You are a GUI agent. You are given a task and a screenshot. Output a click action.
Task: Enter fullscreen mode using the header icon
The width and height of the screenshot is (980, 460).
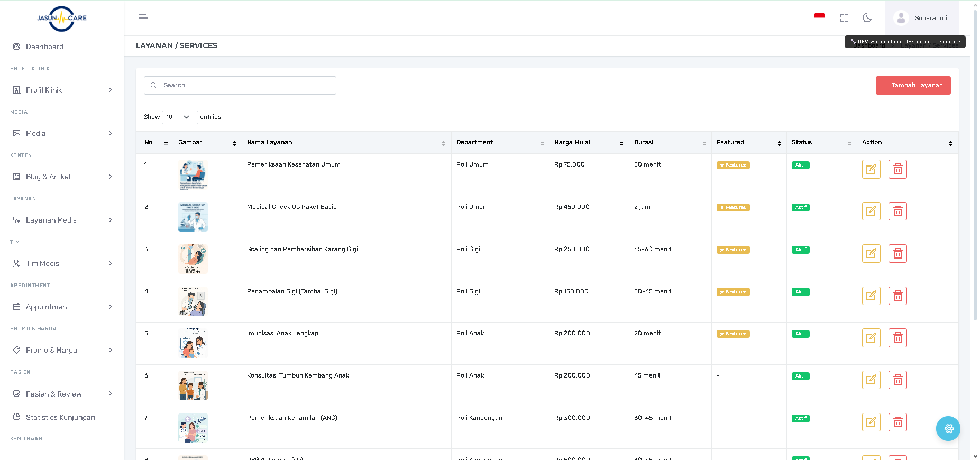[x=844, y=18]
